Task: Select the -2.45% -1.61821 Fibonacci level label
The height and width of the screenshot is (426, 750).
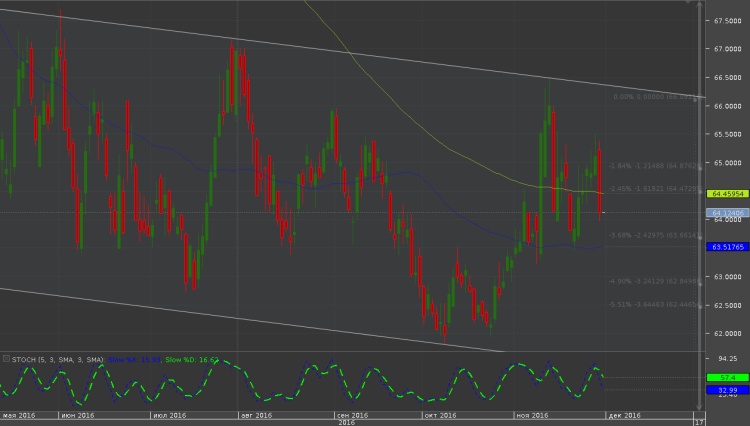Action: click(655, 189)
